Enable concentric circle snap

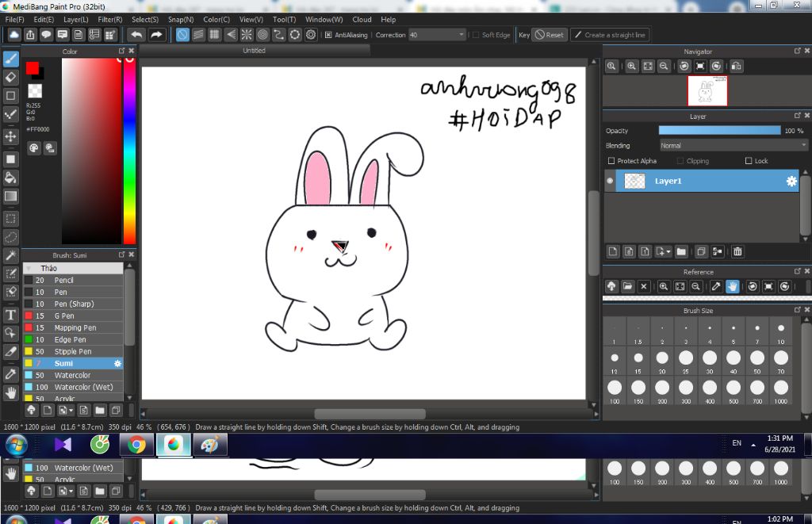262,35
